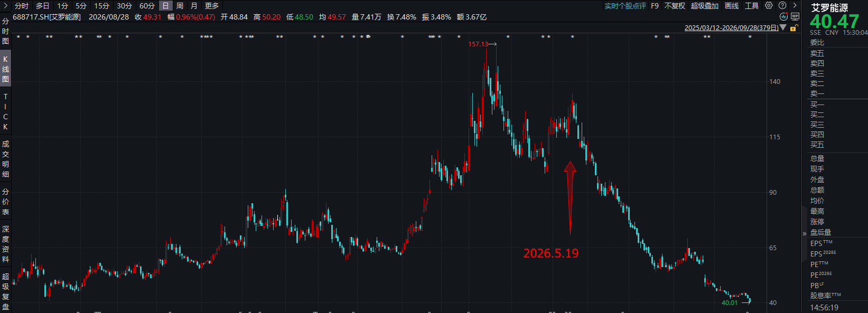Select the 5分 period tab
This screenshot has width=868, height=313.
click(81, 6)
